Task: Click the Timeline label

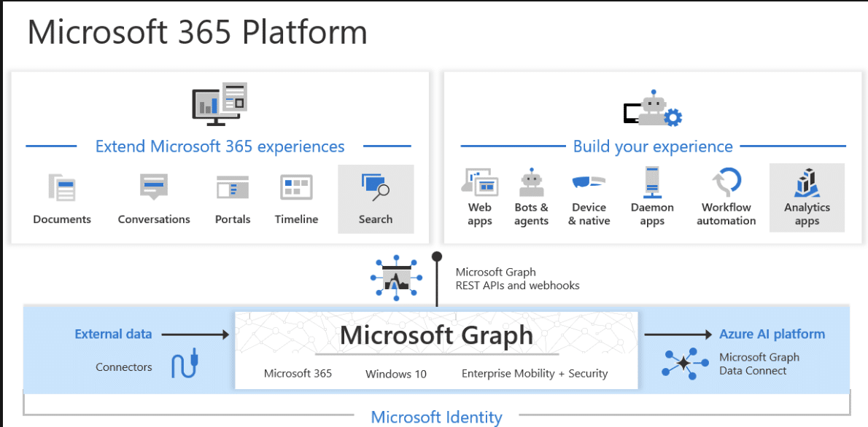Action: (297, 219)
